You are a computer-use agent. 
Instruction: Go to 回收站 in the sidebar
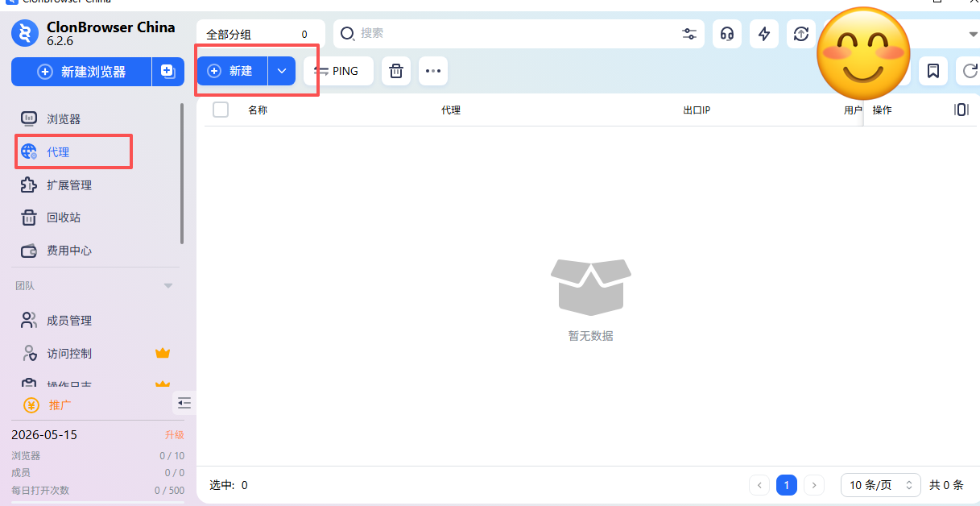[x=64, y=218]
